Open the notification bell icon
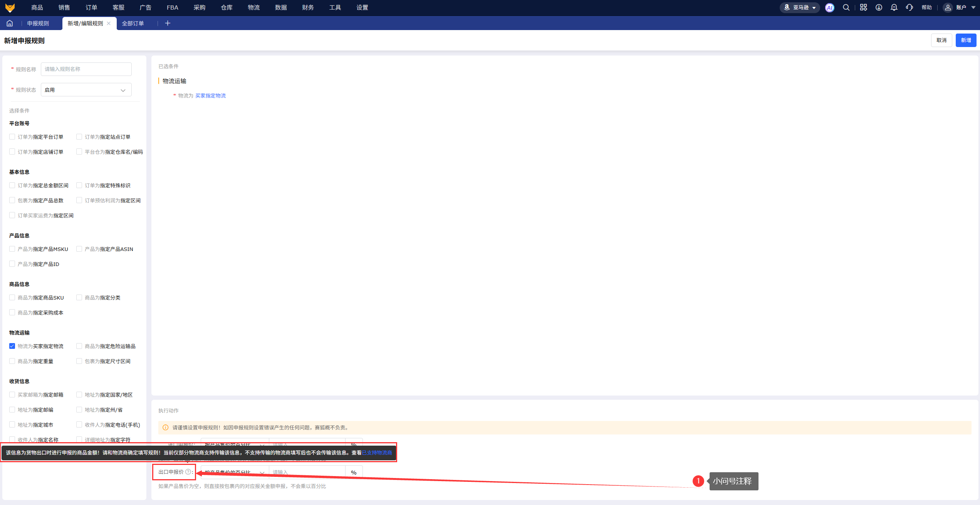Screen dimensions: 980x505 point(894,8)
